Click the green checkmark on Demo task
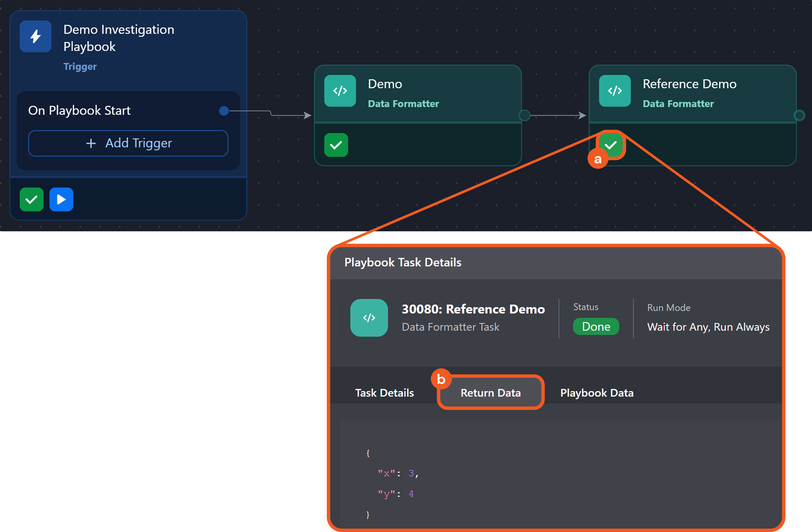812x532 pixels. pyautogui.click(x=336, y=145)
